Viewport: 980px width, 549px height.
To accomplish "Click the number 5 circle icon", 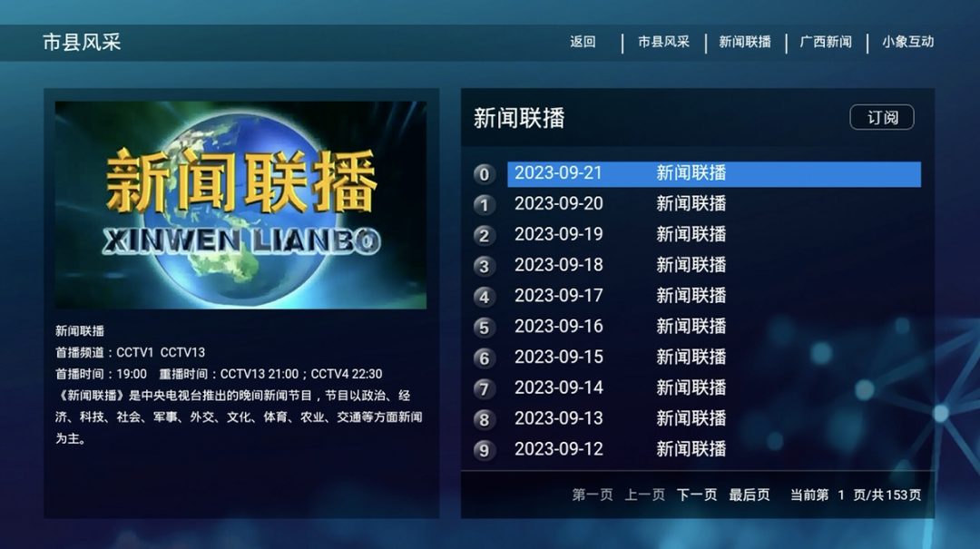I will [x=485, y=328].
